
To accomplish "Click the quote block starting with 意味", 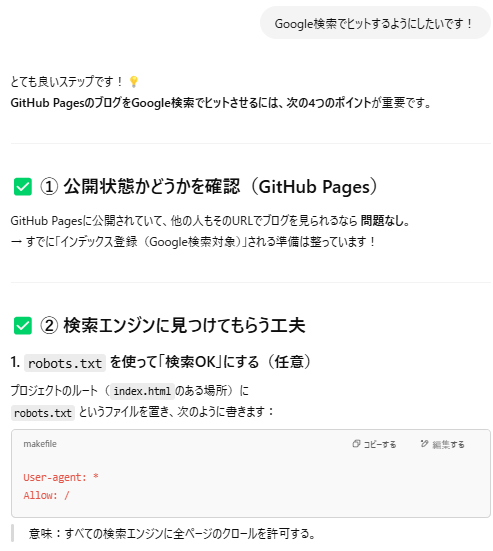I will (172, 533).
